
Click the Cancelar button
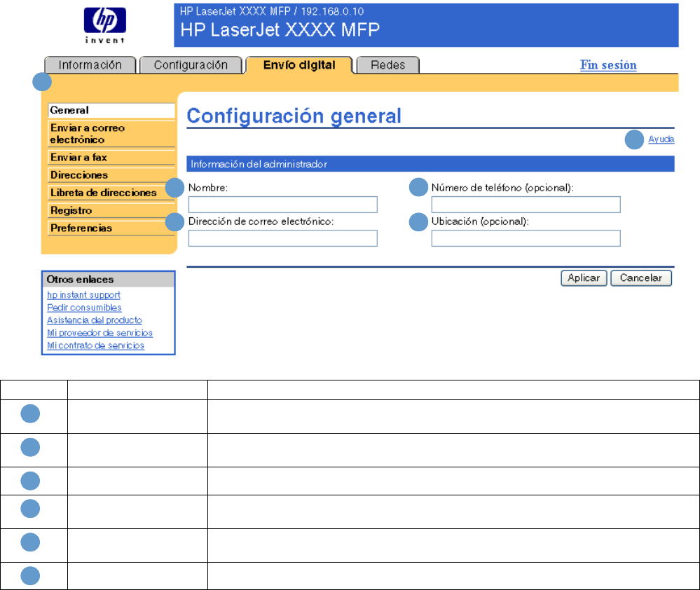point(641,278)
